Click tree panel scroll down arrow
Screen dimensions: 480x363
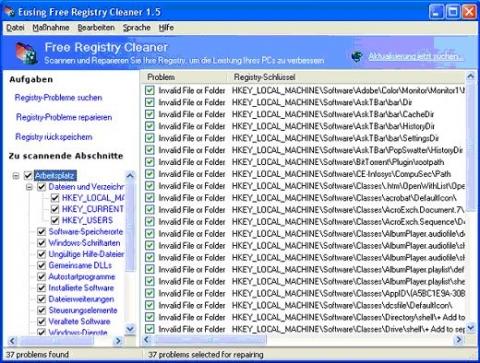(130, 329)
